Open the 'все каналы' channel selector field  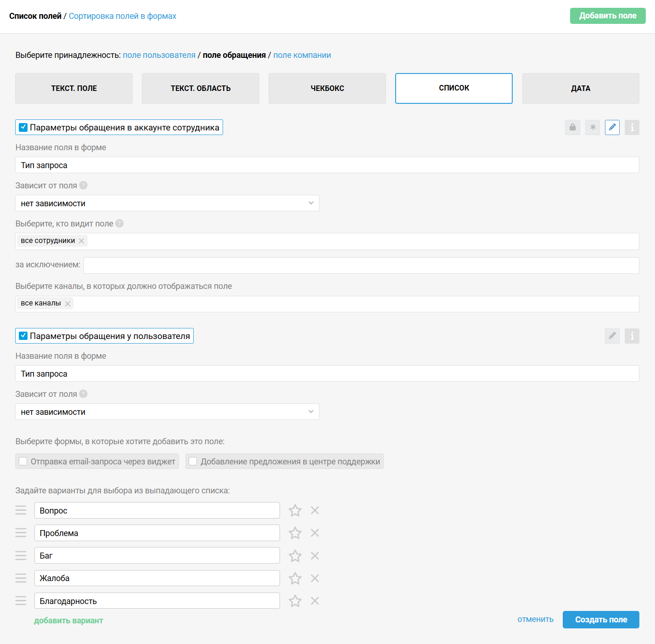point(327,304)
